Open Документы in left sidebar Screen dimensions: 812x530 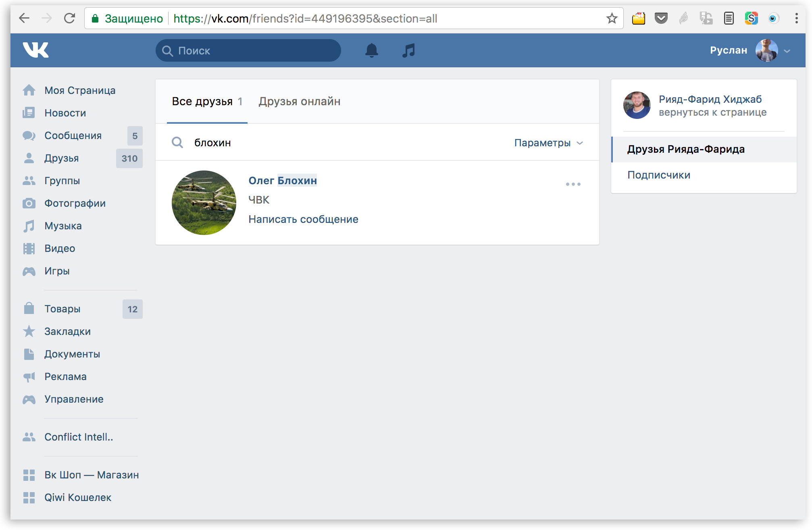[72, 354]
